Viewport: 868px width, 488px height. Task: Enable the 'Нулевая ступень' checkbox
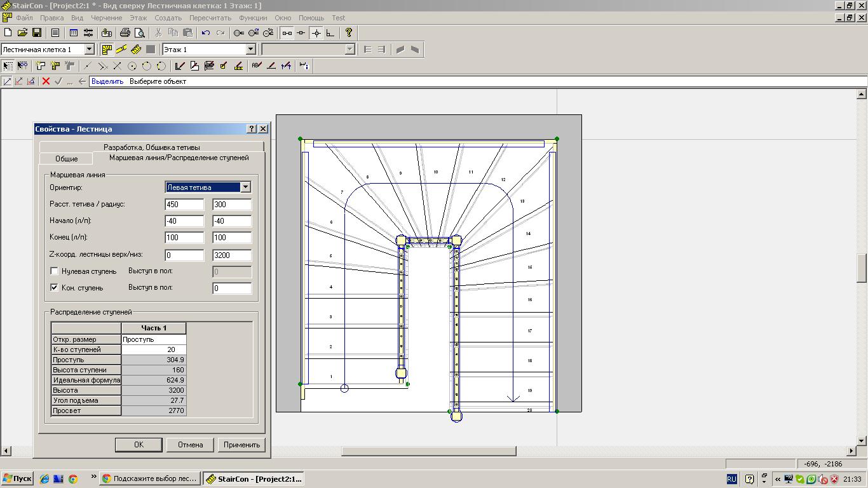pos(55,271)
